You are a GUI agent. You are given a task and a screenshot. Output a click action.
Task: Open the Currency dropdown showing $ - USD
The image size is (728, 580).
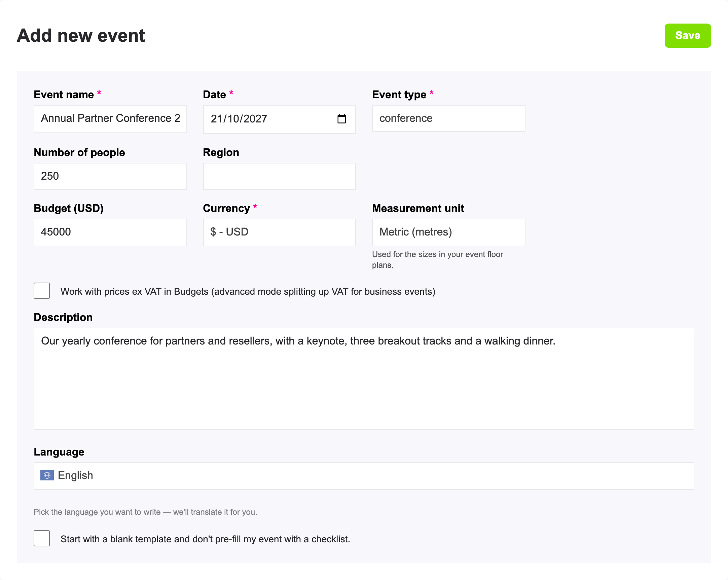279,232
